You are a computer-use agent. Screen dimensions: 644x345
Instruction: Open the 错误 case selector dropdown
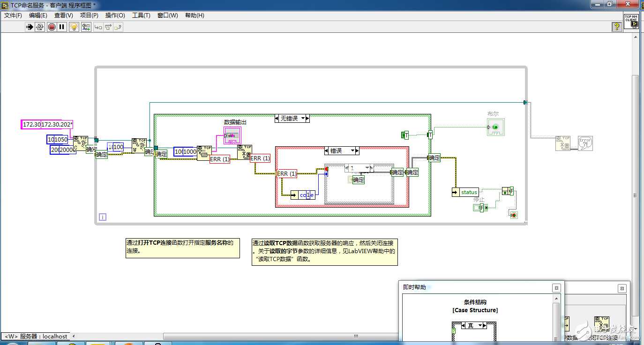357,151
